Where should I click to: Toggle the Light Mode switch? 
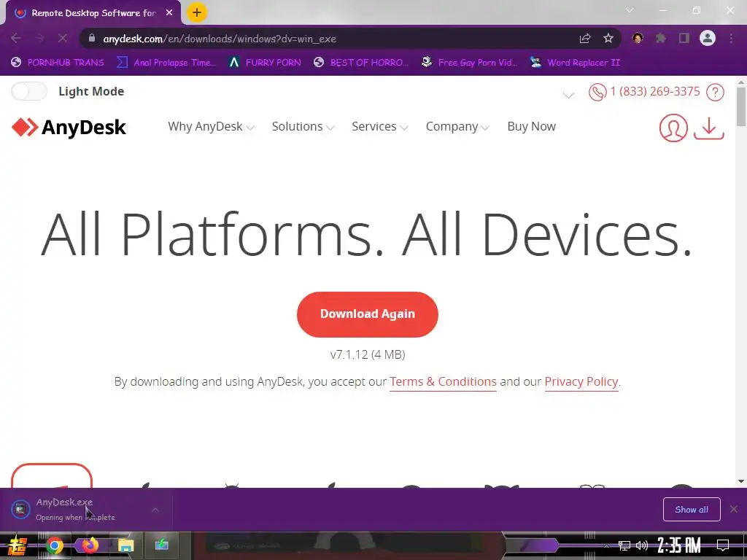(29, 91)
